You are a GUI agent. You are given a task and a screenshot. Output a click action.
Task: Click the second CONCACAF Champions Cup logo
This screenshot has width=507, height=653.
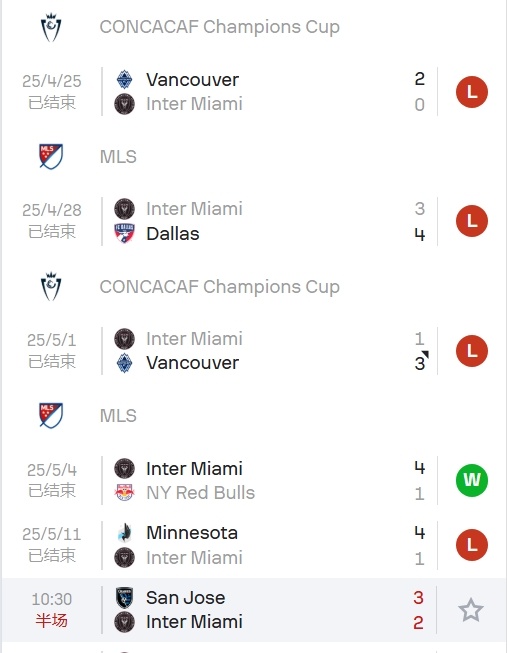[x=51, y=287]
